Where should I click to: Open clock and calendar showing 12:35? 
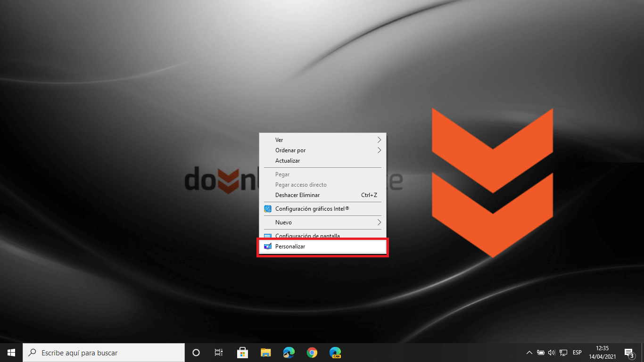click(602, 353)
